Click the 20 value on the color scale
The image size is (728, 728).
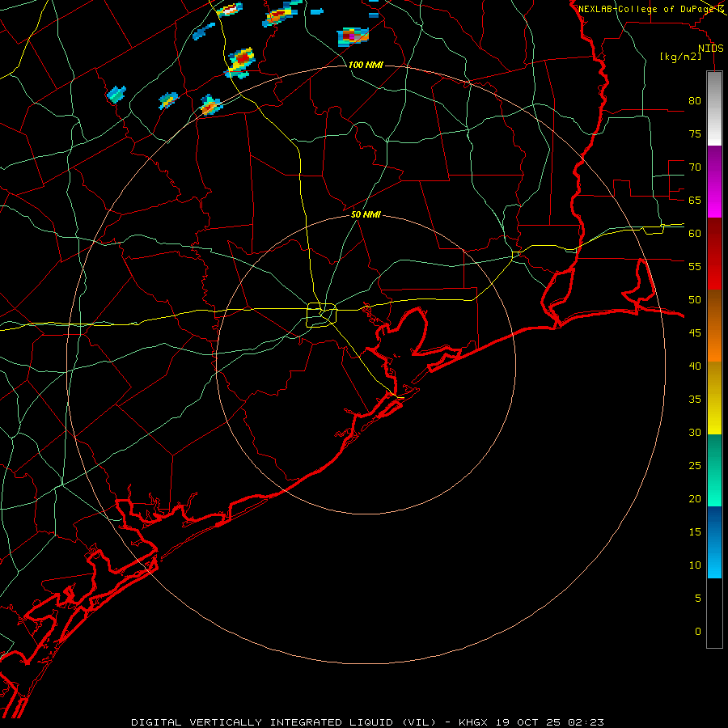point(695,498)
